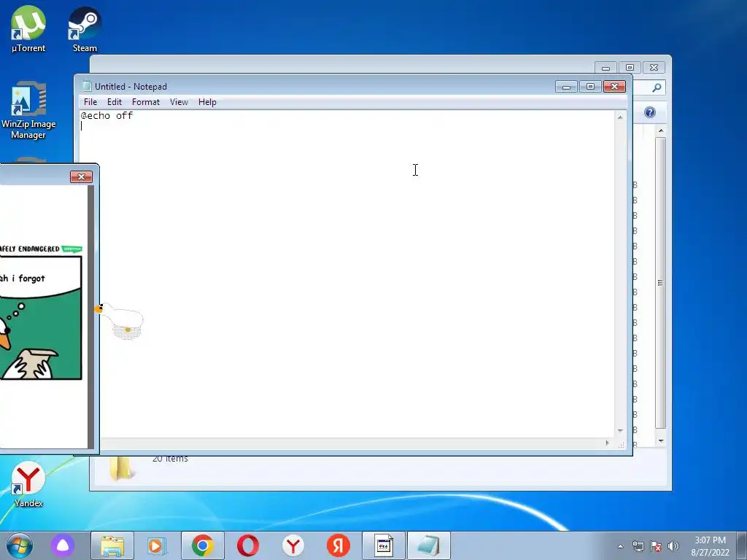The width and height of the screenshot is (747, 560).
Task: Click the goose comic image
Action: coord(41,312)
